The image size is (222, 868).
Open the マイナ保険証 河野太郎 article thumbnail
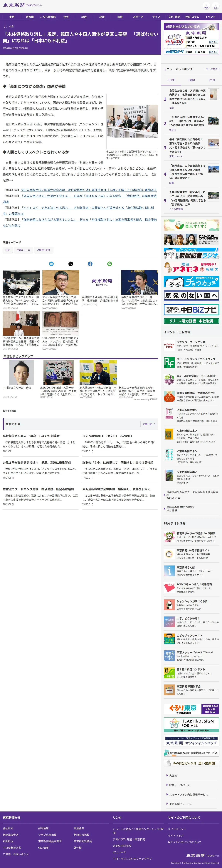coord(60,282)
